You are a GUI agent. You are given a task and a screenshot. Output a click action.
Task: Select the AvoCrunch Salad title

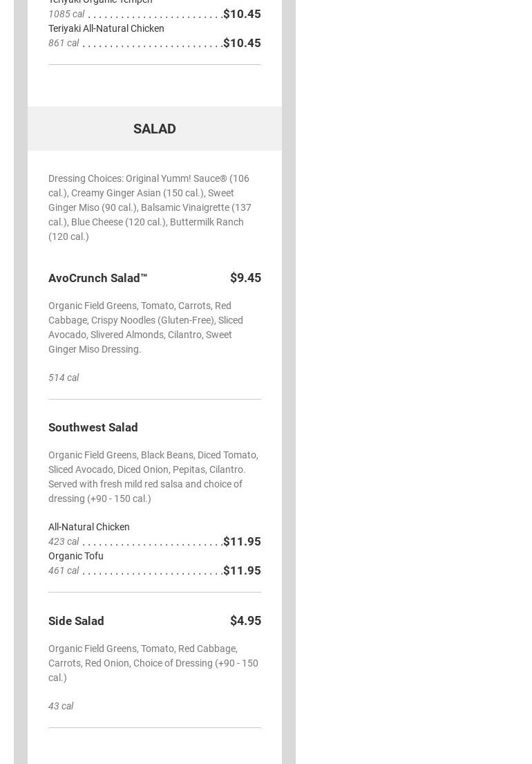[97, 278]
